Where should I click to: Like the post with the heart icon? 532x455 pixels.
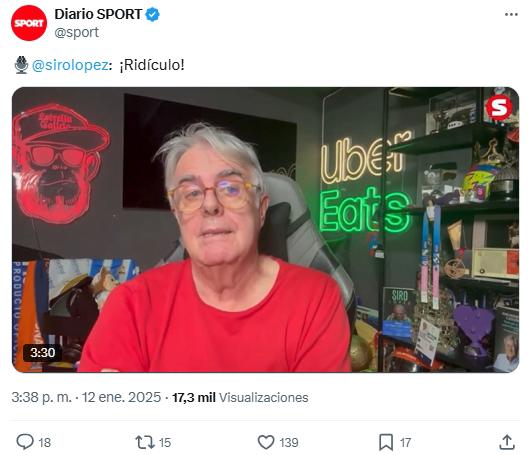266,442
